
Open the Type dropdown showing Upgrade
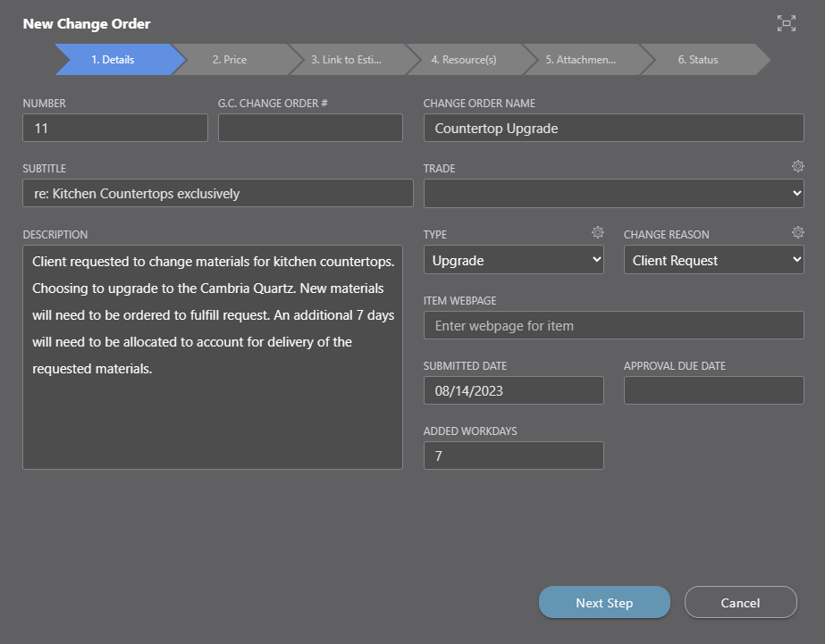click(513, 260)
